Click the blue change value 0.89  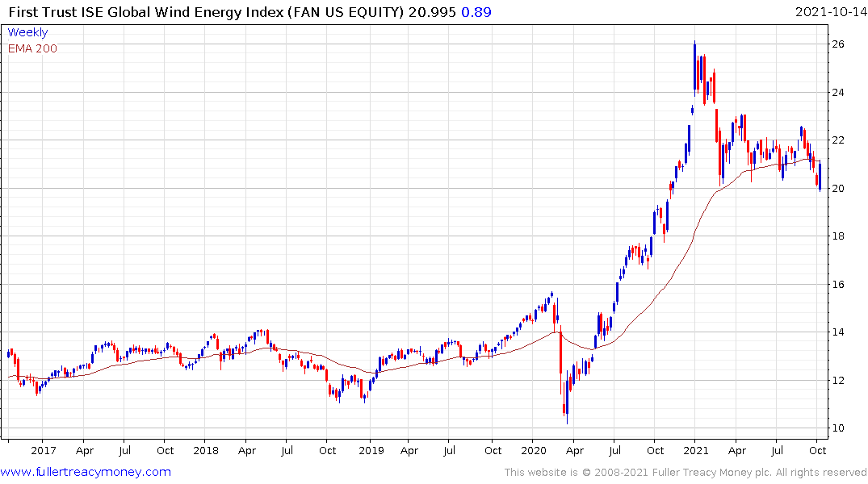(476, 12)
